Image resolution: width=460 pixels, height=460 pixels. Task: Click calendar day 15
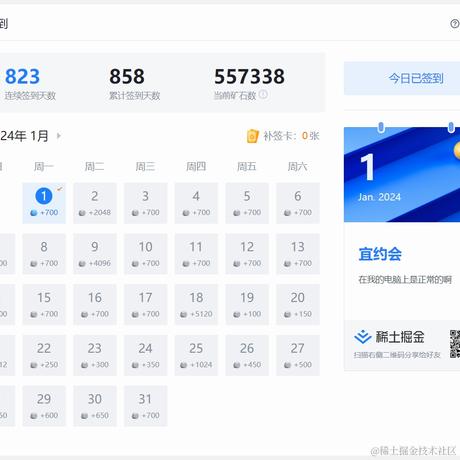point(44,304)
